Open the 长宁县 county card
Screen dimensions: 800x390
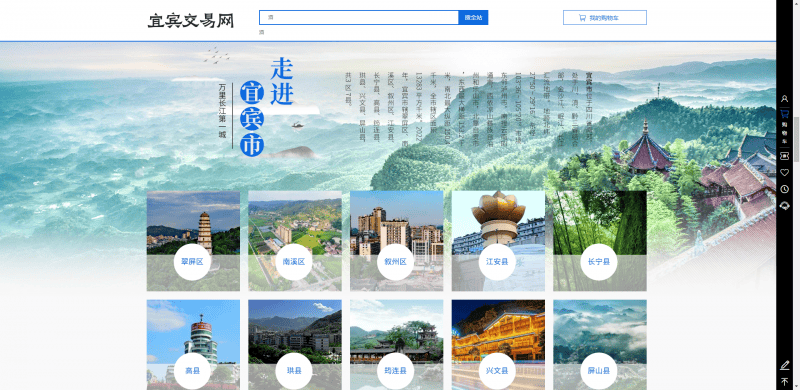point(599,241)
